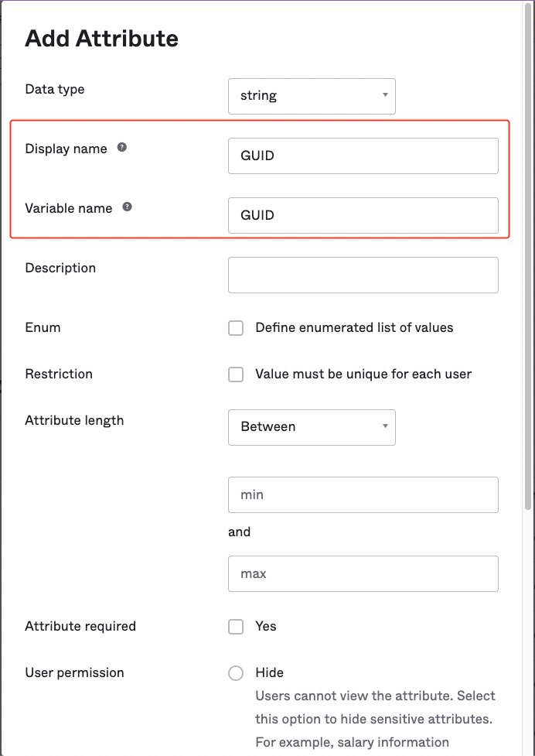This screenshot has height=756, width=535.
Task: Open the Data type string dropdown
Action: tap(312, 96)
